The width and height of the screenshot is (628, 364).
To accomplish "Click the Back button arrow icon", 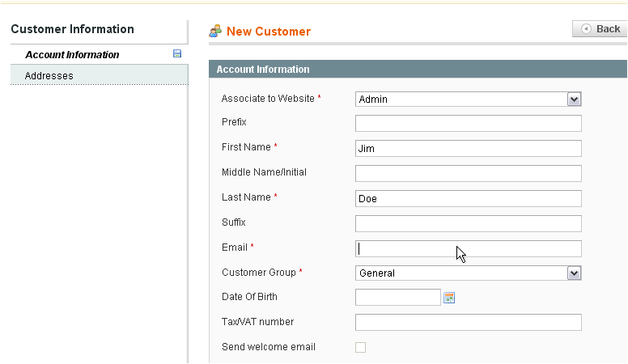I will (586, 29).
